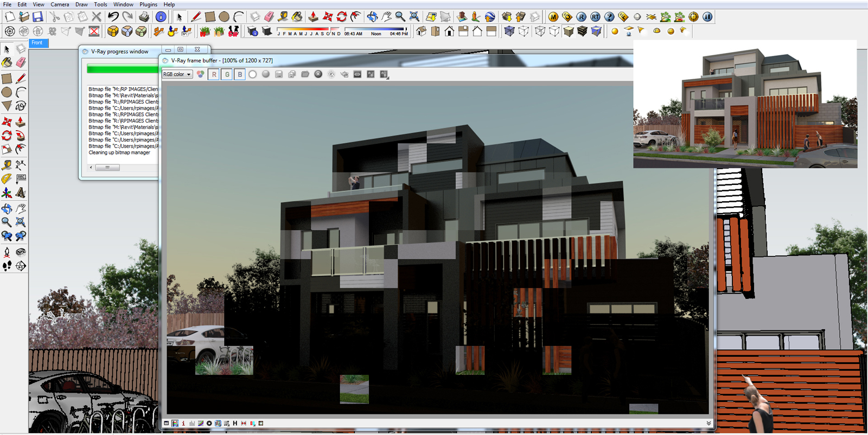Open the Camera menu

point(60,4)
